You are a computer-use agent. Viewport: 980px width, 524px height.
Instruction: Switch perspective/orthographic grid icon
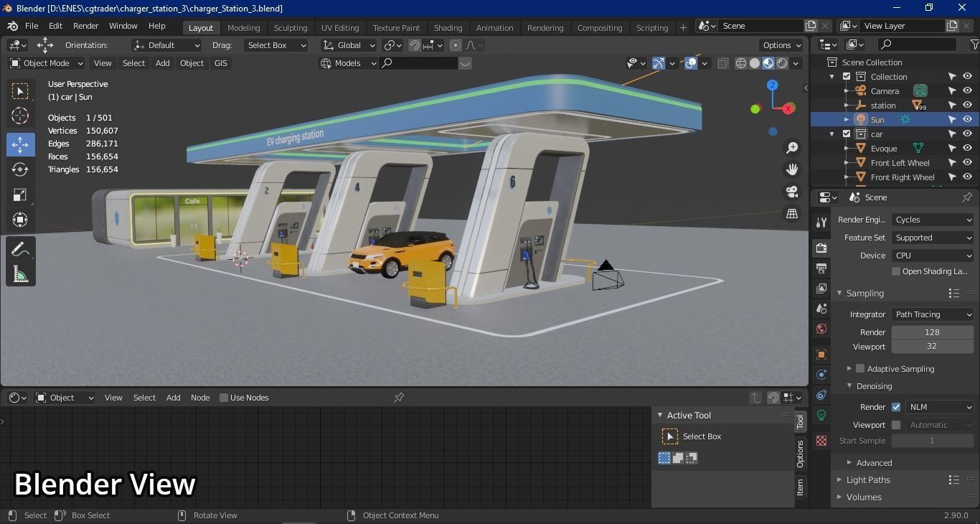[792, 214]
